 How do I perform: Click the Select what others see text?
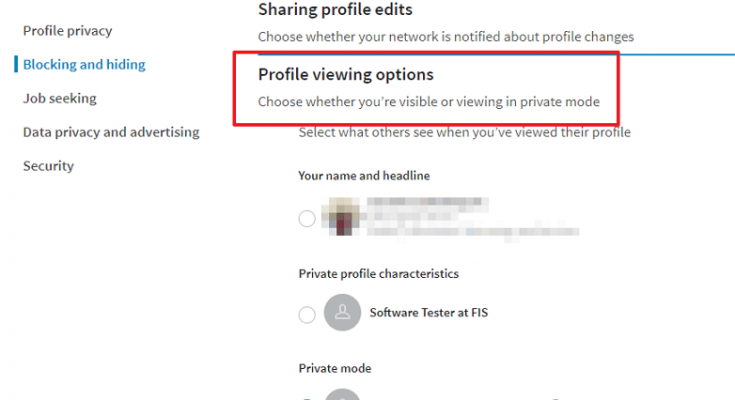pyautogui.click(x=465, y=132)
